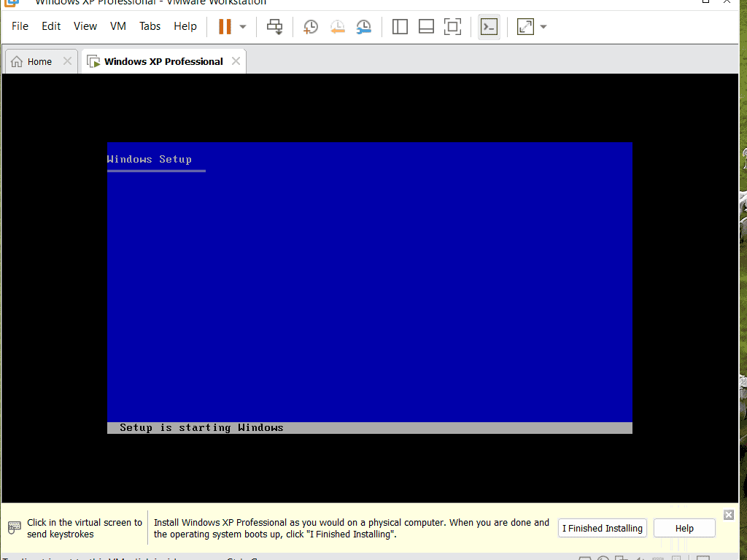Open the Tabs menu
Image resolution: width=747 pixels, height=560 pixels.
[150, 26]
